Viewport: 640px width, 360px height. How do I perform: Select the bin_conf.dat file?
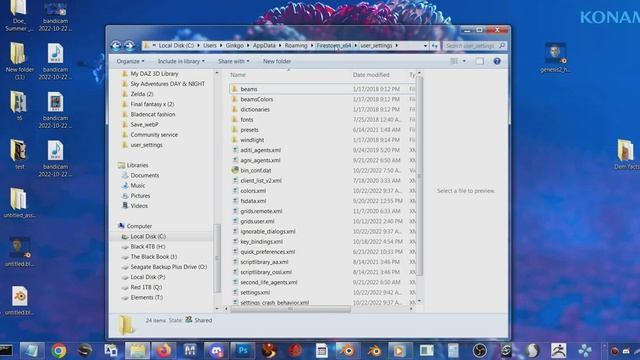(x=256, y=171)
